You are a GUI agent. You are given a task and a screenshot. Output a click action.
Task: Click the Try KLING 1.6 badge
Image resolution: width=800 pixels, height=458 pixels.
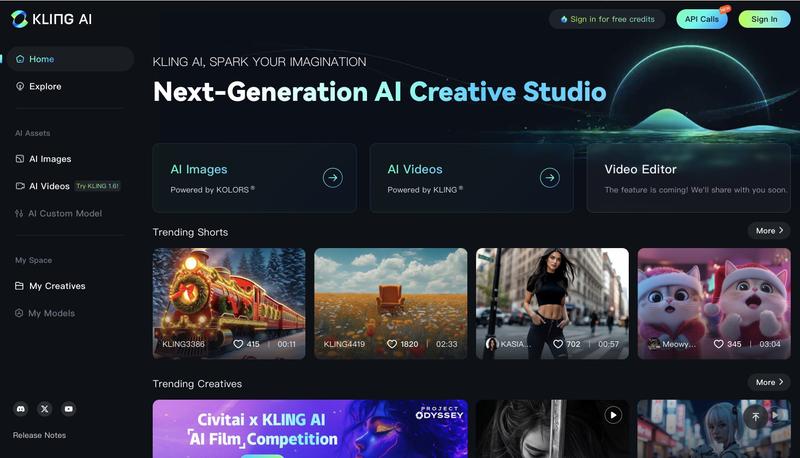(97, 186)
